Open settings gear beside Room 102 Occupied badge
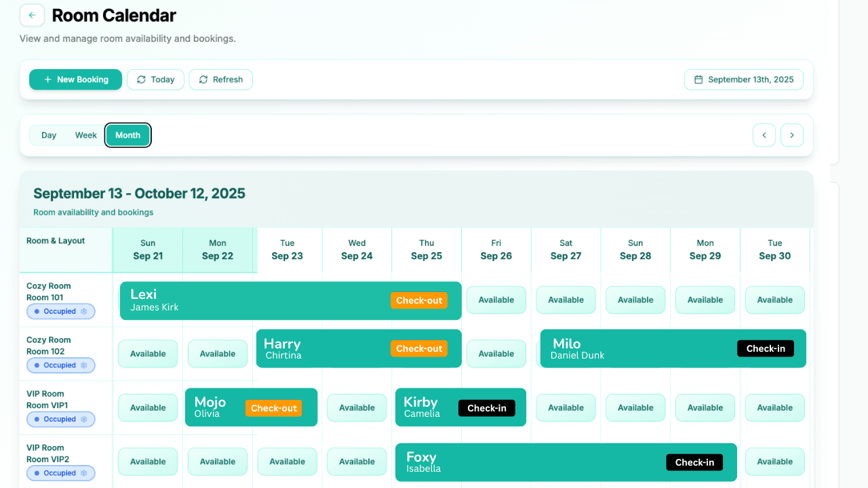 (x=83, y=365)
